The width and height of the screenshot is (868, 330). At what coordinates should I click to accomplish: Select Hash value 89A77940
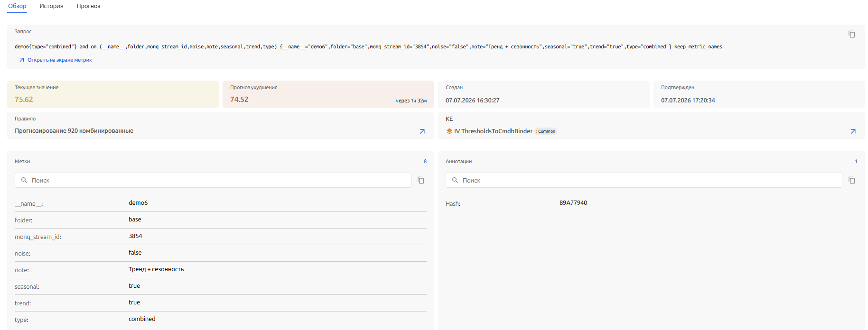pyautogui.click(x=573, y=203)
